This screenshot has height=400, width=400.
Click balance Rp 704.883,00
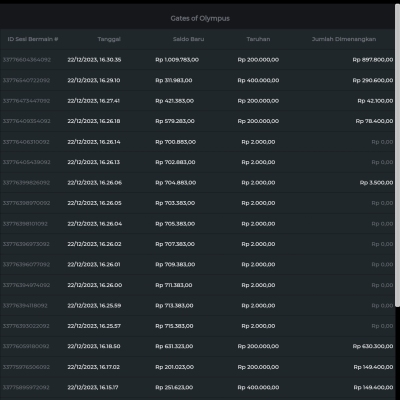175,183
